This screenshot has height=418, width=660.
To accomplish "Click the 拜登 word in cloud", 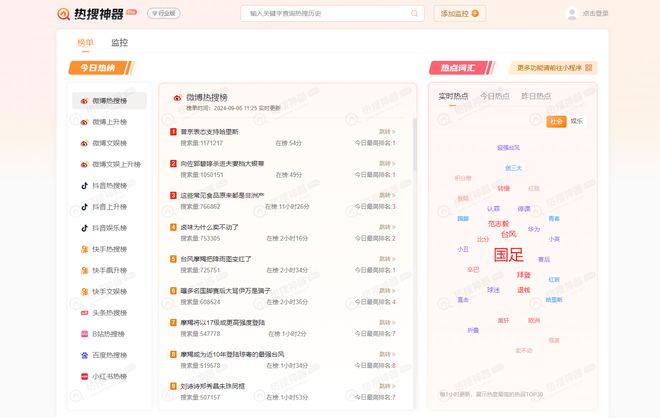I will 524,275.
